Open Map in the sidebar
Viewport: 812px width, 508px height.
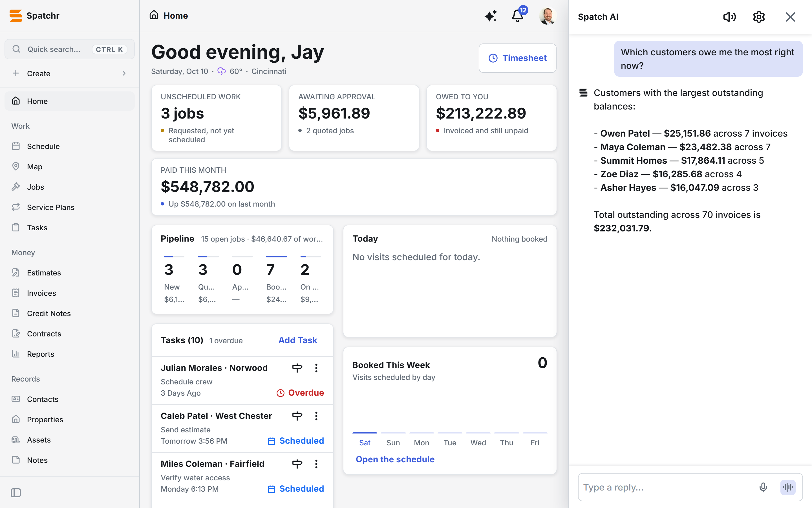click(69, 166)
